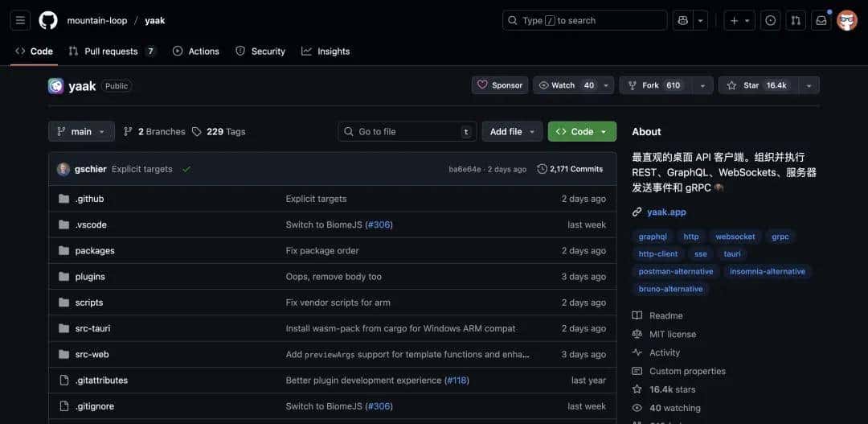Click the yaak repository logo icon

coord(56,86)
